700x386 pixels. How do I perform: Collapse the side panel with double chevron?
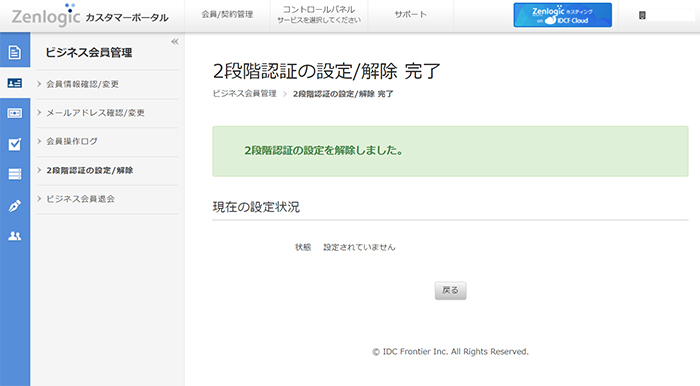[x=175, y=42]
